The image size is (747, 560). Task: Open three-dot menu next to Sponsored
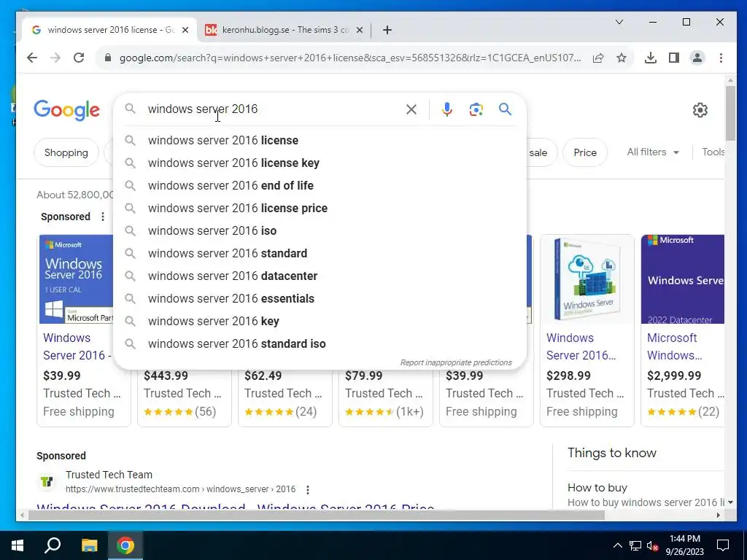[x=102, y=217]
